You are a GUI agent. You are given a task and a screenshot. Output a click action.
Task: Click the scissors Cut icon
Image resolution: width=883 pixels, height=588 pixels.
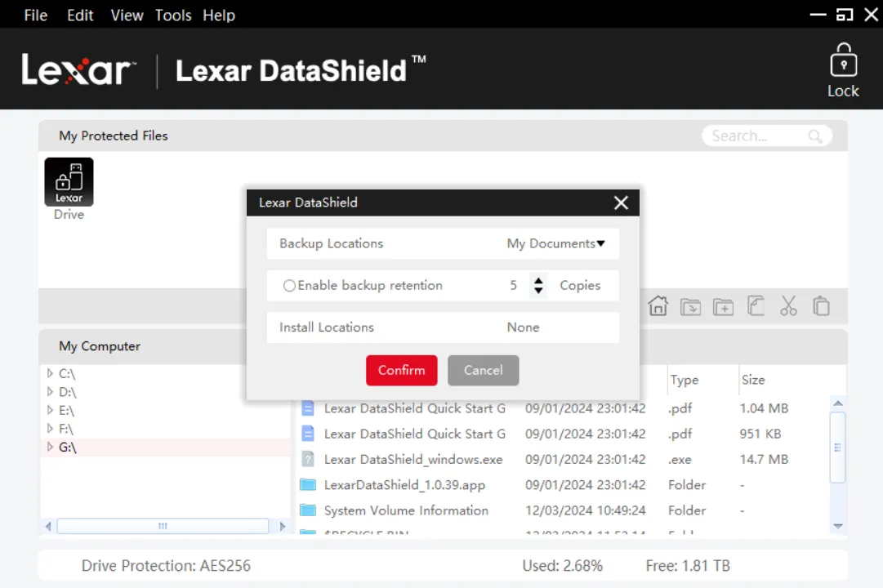pyautogui.click(x=788, y=306)
